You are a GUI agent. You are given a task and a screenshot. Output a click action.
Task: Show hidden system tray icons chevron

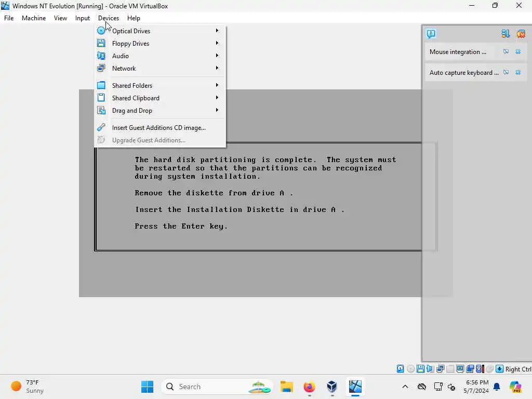click(x=405, y=387)
